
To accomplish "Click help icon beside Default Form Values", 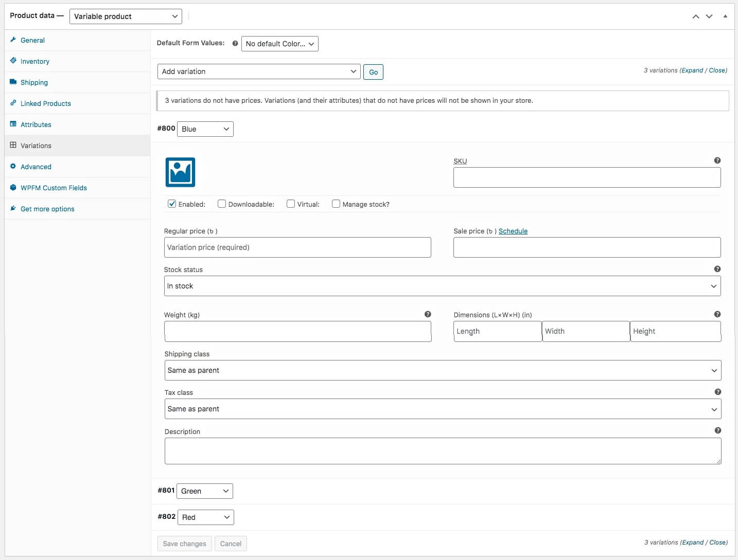I will [x=235, y=44].
